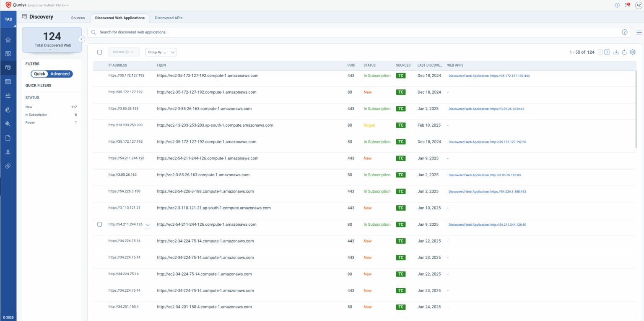644x321 pixels.
Task: Click the magnifier icon in the search bar
Action: [93, 32]
